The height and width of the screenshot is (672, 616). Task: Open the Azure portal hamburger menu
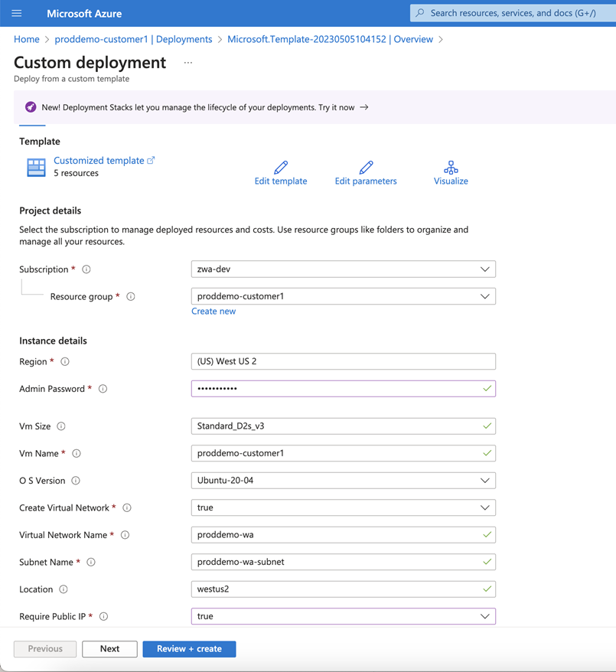pyautogui.click(x=17, y=13)
